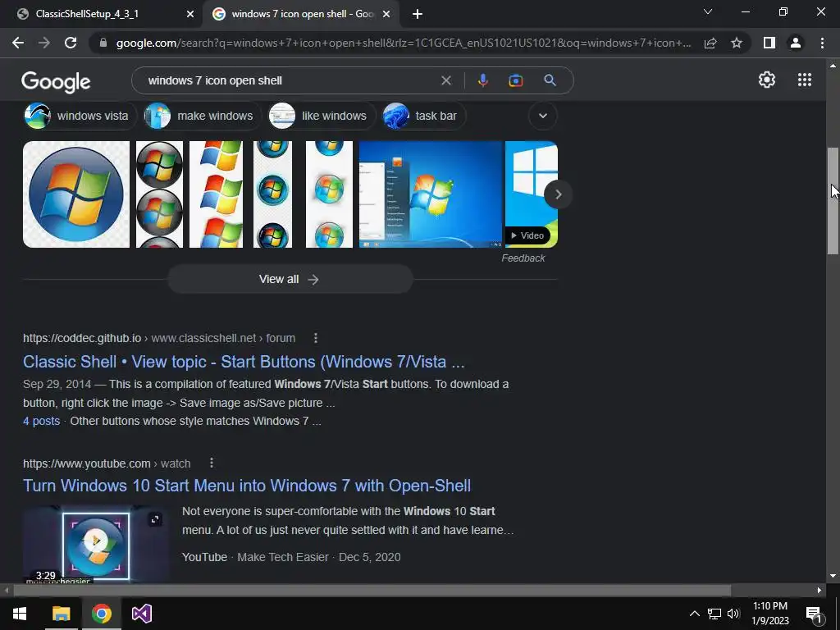View site information lock icon
Screen dimensions: 840x630
point(103,43)
